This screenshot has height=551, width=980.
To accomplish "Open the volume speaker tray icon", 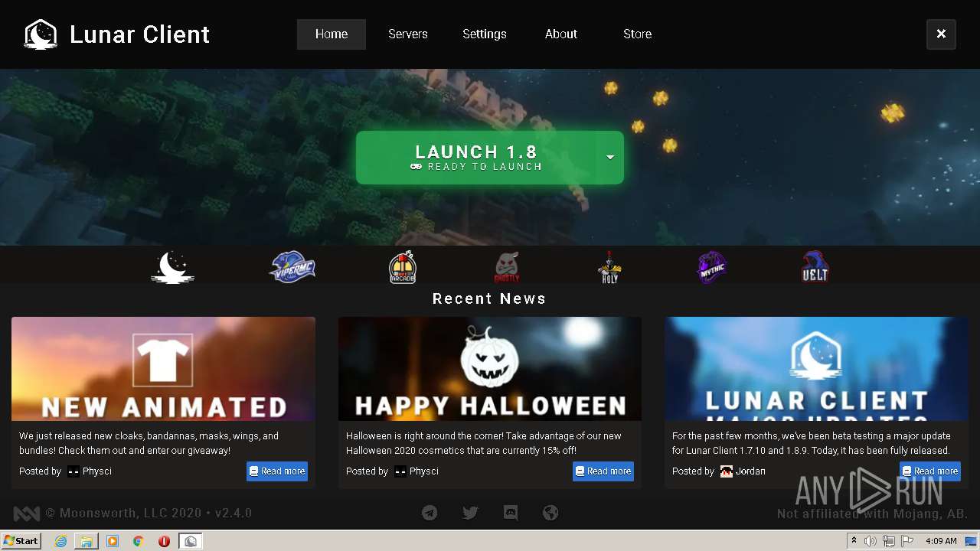I will (x=871, y=541).
